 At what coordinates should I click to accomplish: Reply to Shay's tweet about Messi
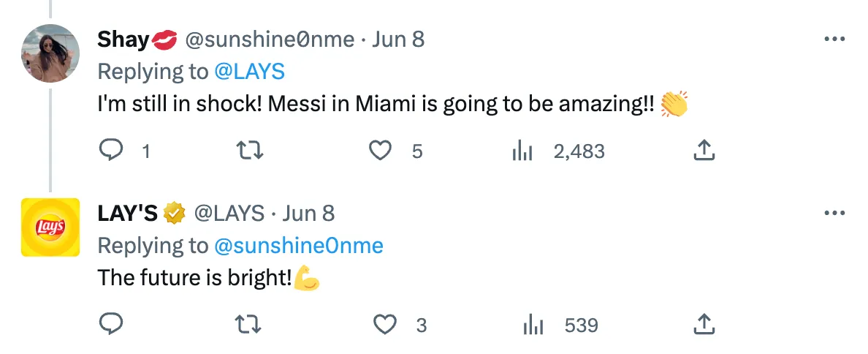point(110,151)
